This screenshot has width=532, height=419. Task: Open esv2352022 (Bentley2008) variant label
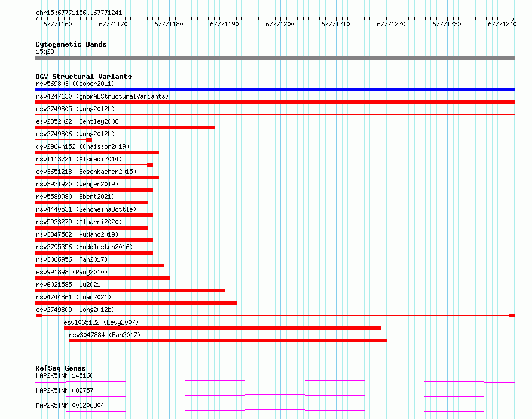click(79, 121)
